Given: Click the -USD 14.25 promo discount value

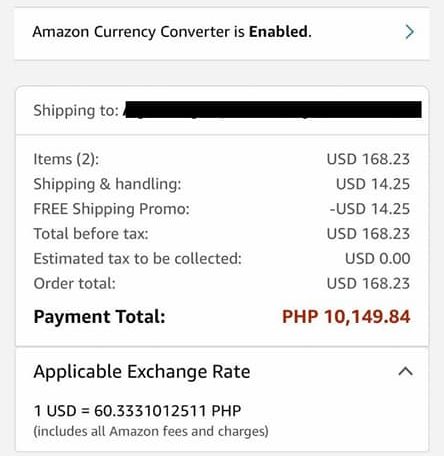Looking at the screenshot, I should (370, 209).
